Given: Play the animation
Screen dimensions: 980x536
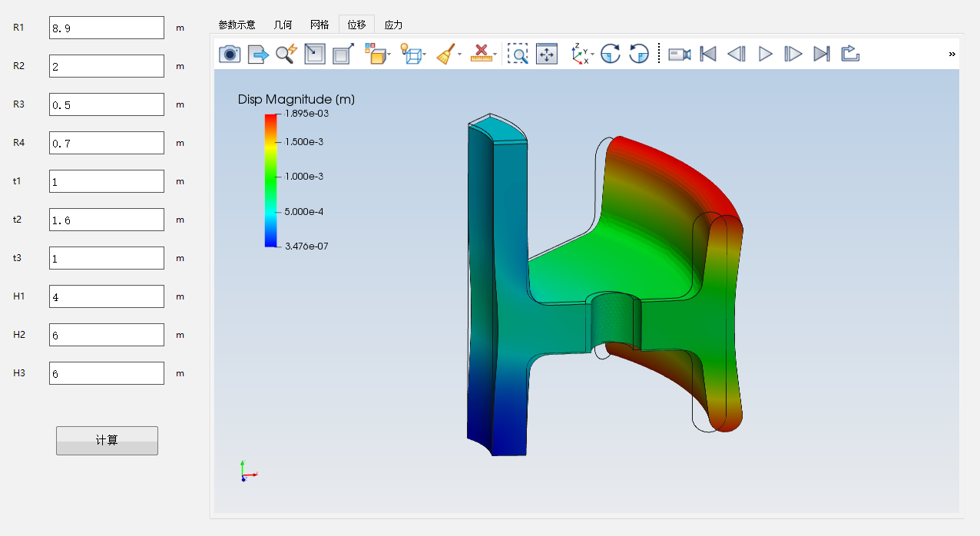Looking at the screenshot, I should point(765,54).
